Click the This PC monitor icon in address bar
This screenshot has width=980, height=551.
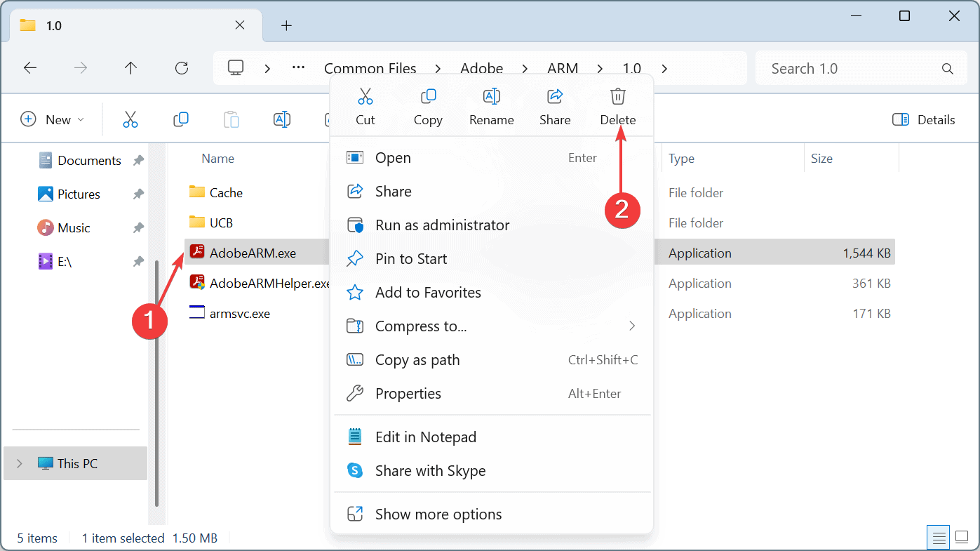coord(236,68)
